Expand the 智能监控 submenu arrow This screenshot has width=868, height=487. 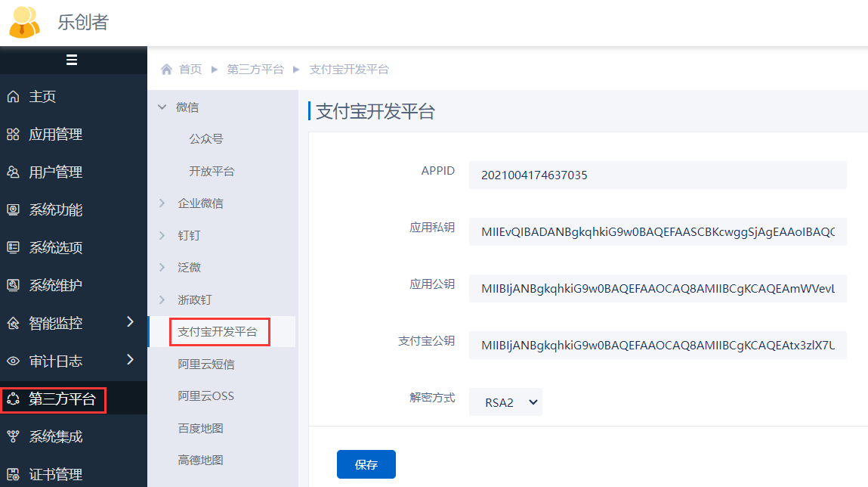coord(130,322)
